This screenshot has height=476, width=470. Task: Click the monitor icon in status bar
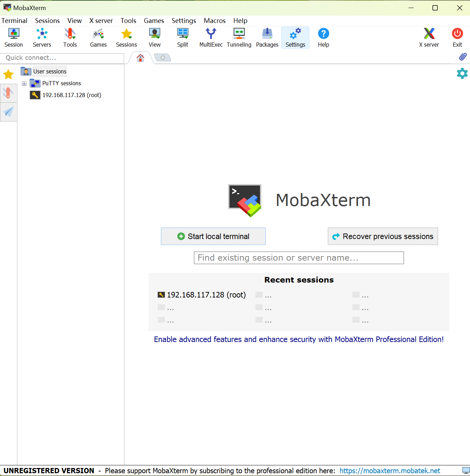(x=466, y=471)
